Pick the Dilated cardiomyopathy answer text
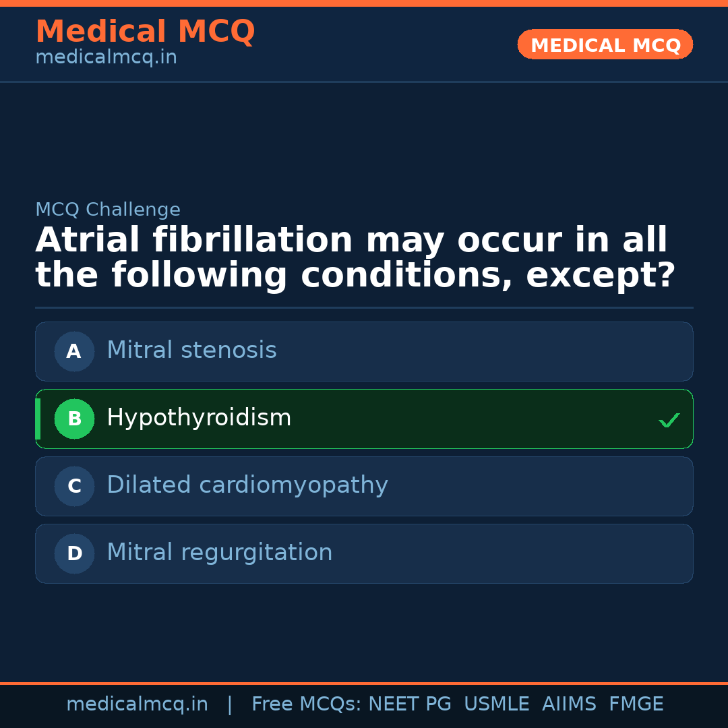728x728 pixels. click(247, 485)
